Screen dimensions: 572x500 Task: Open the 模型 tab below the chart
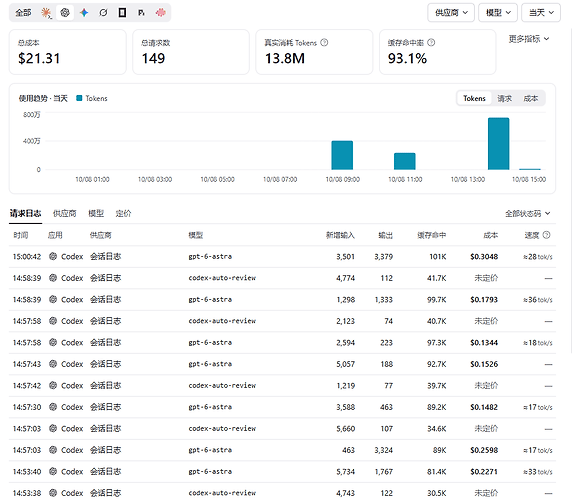coord(96,213)
